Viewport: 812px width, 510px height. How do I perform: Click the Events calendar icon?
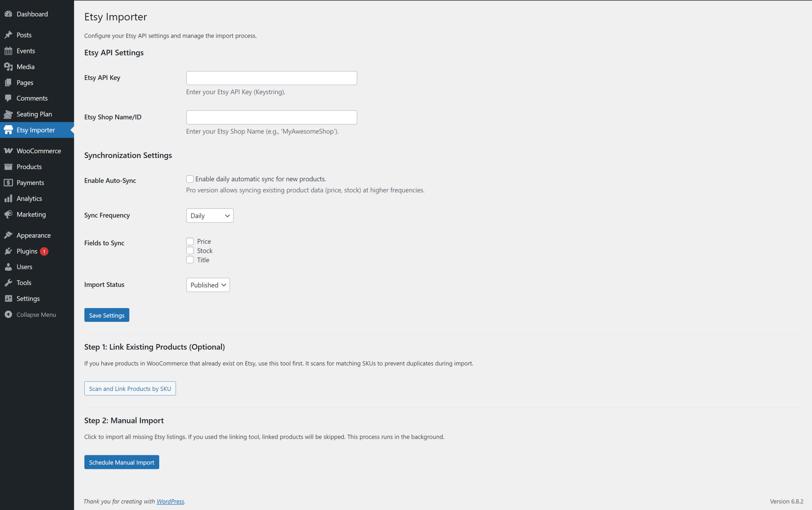9,51
